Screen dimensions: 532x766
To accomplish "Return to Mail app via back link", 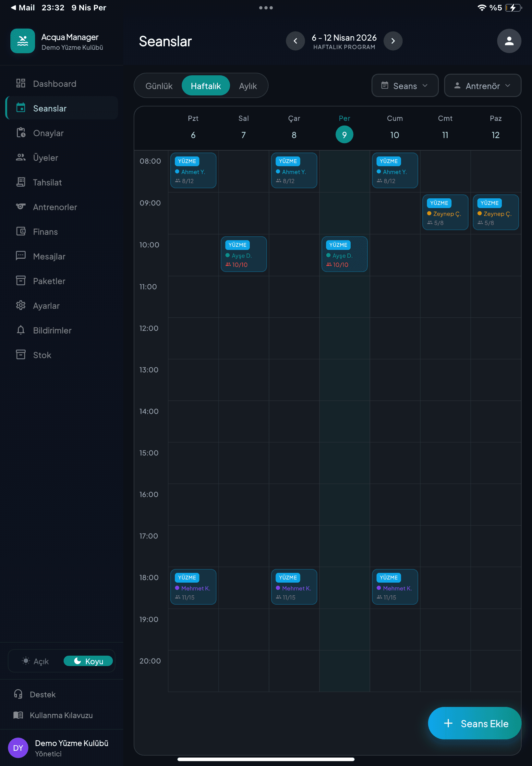I will [x=22, y=8].
